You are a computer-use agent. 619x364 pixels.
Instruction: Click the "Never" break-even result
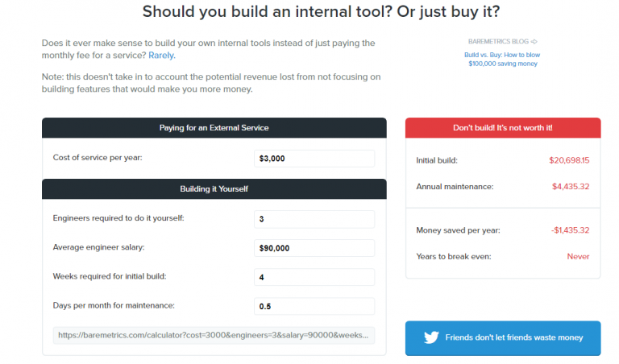[x=578, y=257]
